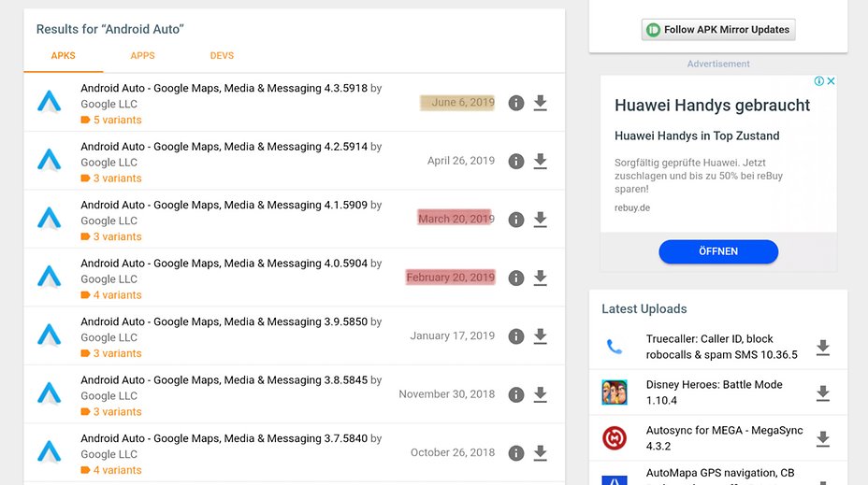Click the October 26, 2018 date
The image size is (868, 485).
click(x=453, y=452)
